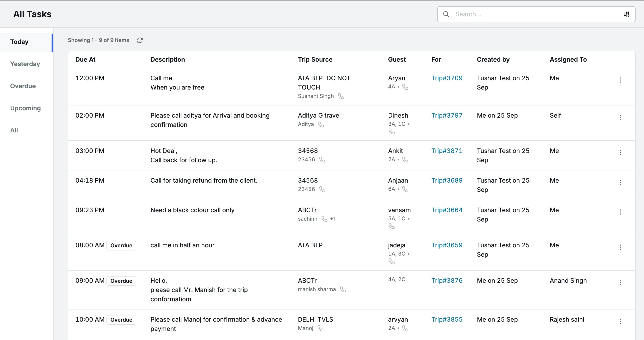Open Trip#3709 link

[447, 78]
